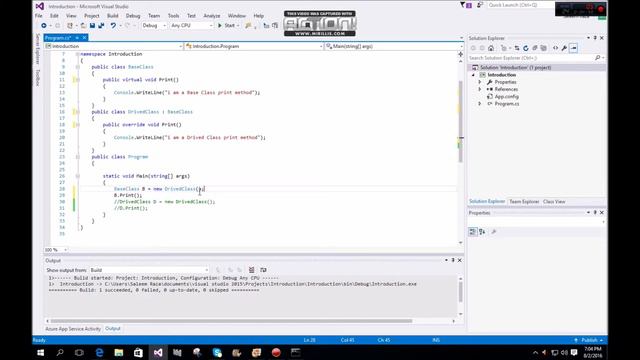Open the Introduction project navigation dropdown
This screenshot has height=360, width=640.
(x=114, y=46)
